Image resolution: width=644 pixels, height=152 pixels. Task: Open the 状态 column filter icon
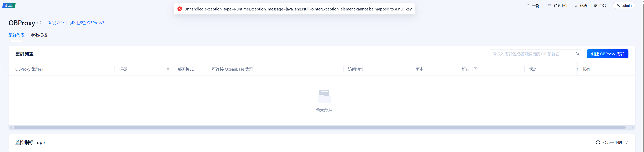pos(577,69)
